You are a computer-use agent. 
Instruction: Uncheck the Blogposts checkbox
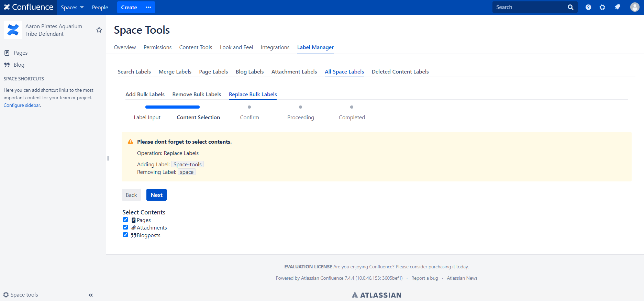coord(125,235)
